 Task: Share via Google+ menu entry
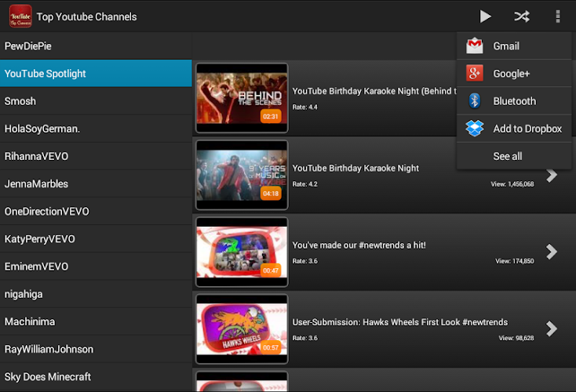tap(514, 74)
